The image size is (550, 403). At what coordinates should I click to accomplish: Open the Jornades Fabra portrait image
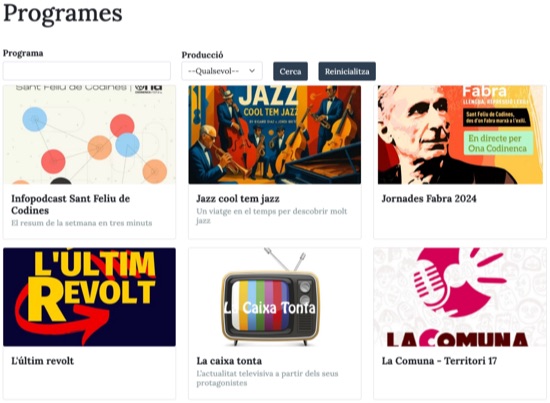(460, 135)
